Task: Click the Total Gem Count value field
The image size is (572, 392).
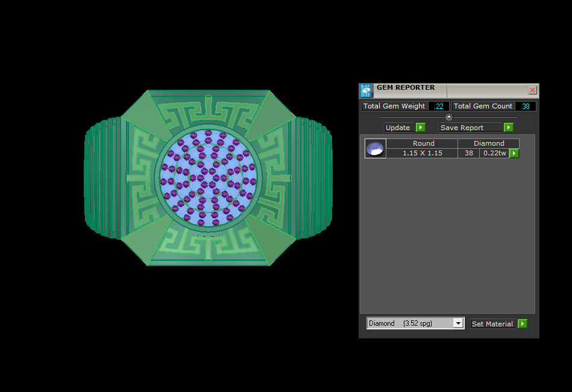Action: (x=526, y=106)
